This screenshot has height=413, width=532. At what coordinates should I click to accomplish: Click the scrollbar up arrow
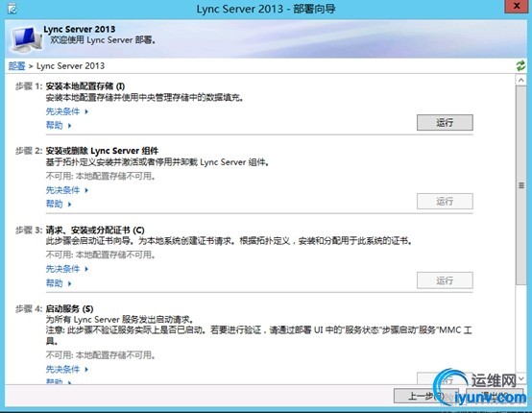click(x=521, y=80)
